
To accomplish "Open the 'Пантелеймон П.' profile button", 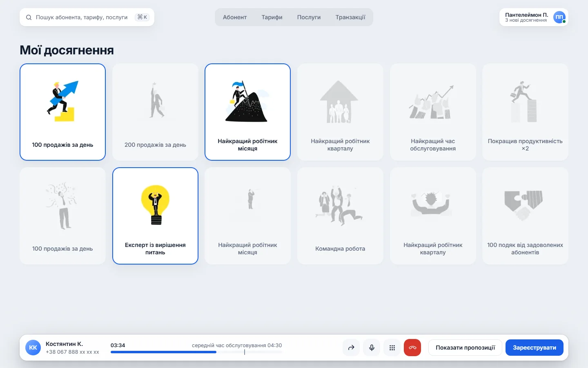I will 534,17.
